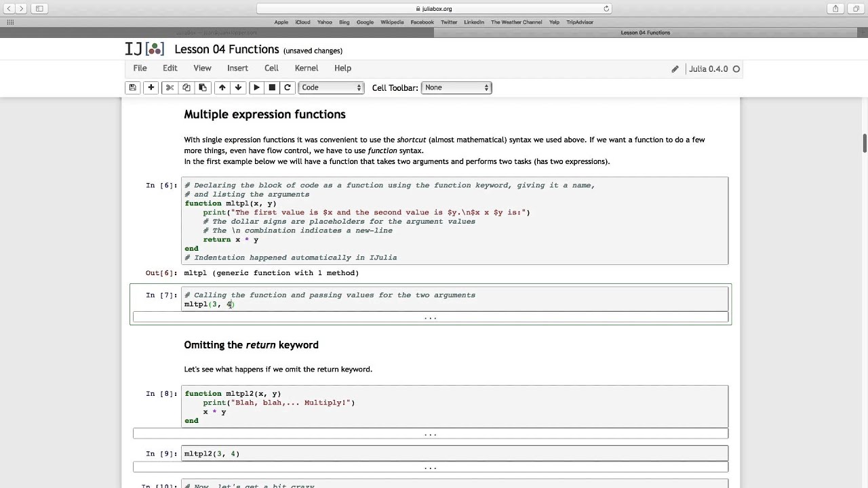Screen dimensions: 868x488
Task: Open Google bookmark
Action: [x=365, y=22]
